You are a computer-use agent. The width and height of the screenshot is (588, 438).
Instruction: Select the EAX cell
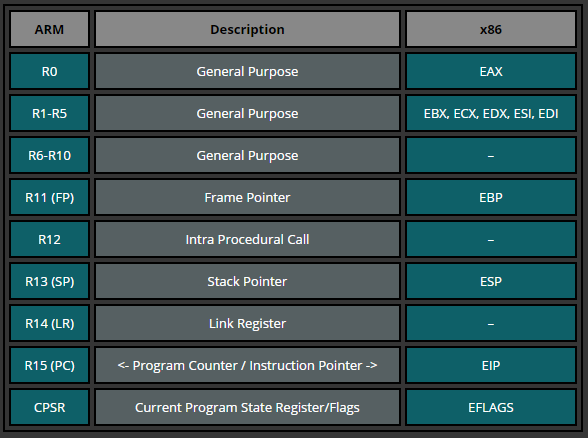[491, 71]
